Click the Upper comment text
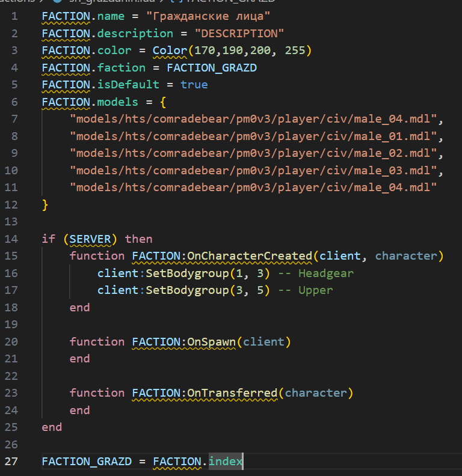Viewport: 462px width, 476px height. tap(315, 290)
